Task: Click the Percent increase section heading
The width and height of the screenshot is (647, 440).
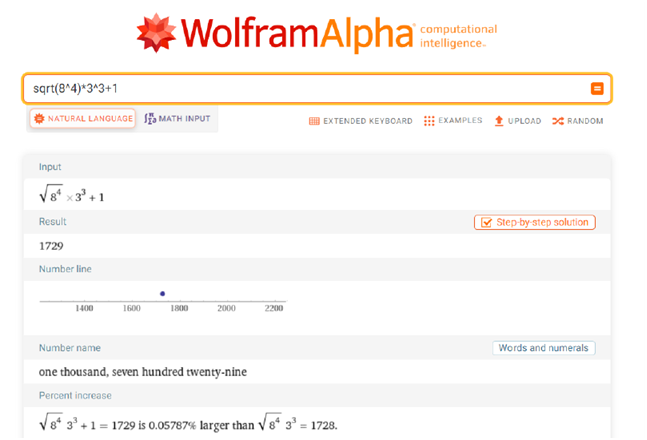Action: pos(75,395)
